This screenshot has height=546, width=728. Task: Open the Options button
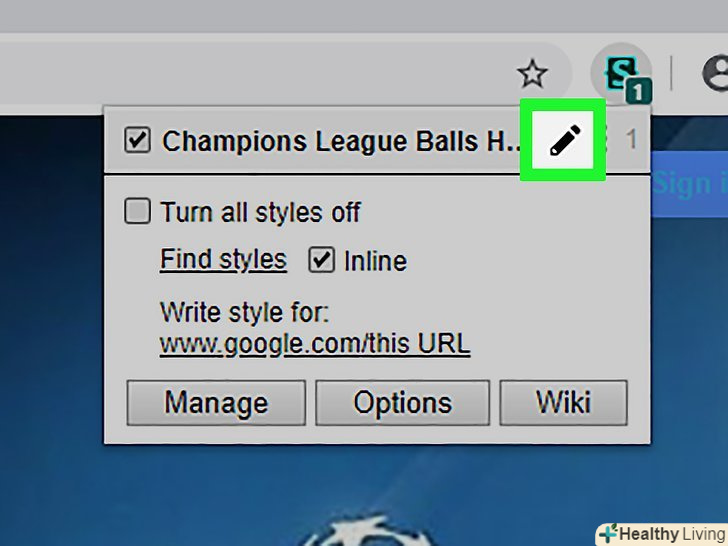403,403
